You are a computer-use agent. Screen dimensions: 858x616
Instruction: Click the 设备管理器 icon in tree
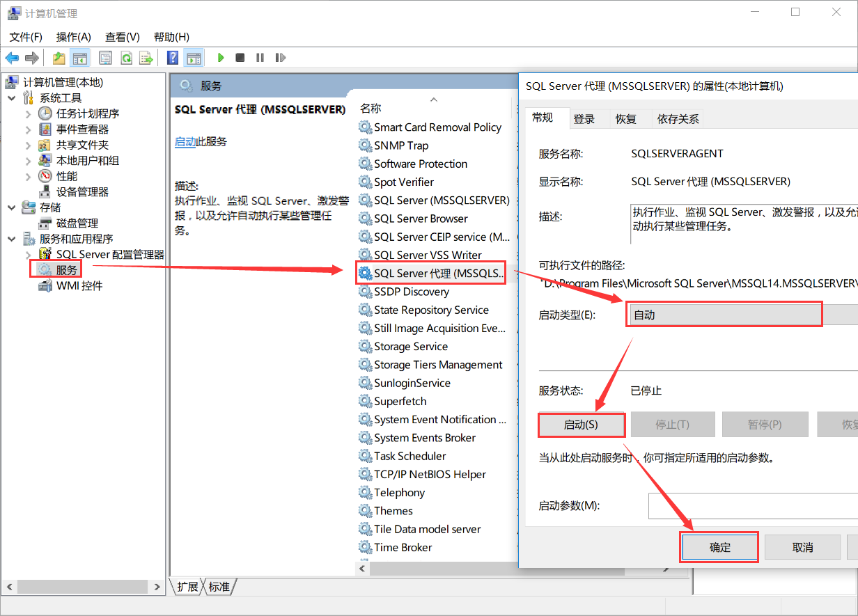45,191
